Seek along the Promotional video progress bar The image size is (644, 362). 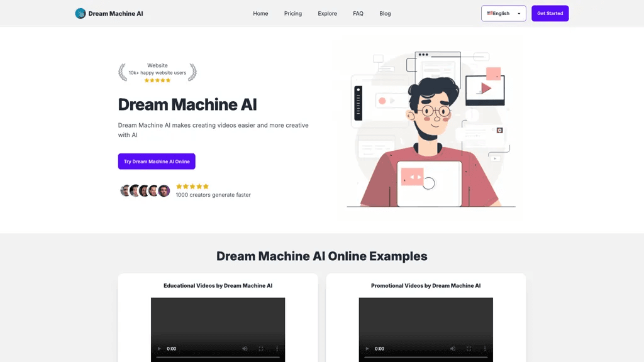point(426,357)
